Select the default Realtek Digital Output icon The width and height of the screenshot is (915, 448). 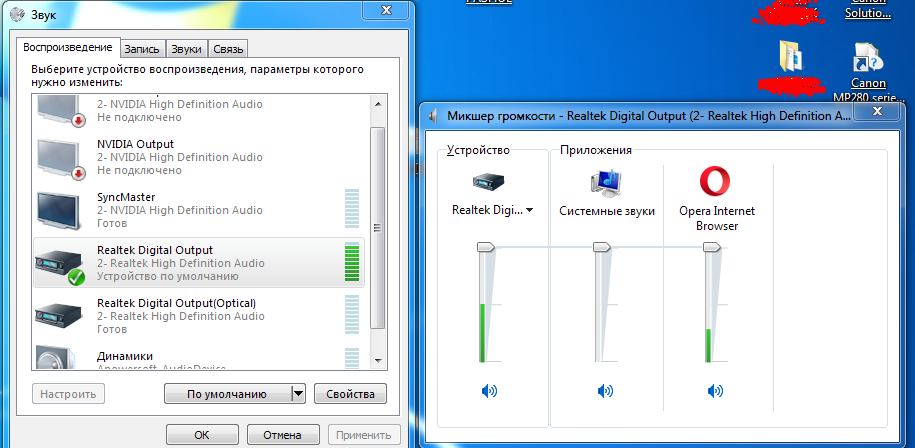pyautogui.click(x=60, y=267)
